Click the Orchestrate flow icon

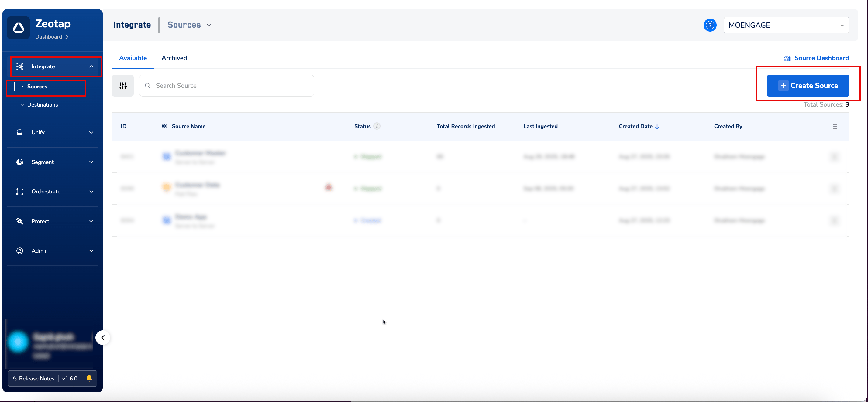click(20, 192)
